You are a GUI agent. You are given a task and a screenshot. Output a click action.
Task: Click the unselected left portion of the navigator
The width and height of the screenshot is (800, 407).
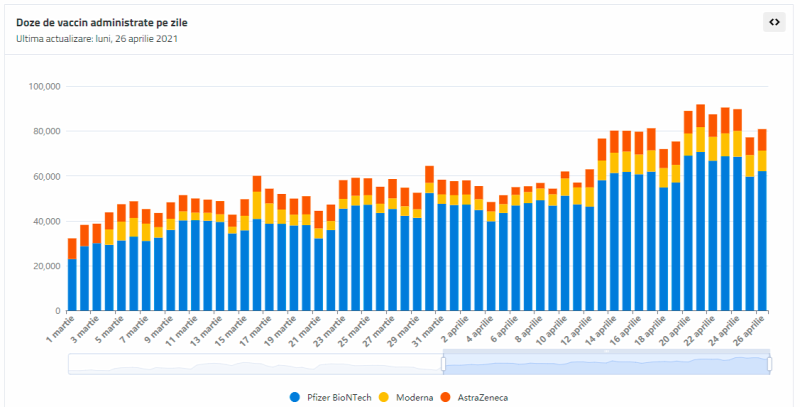(x=256, y=364)
